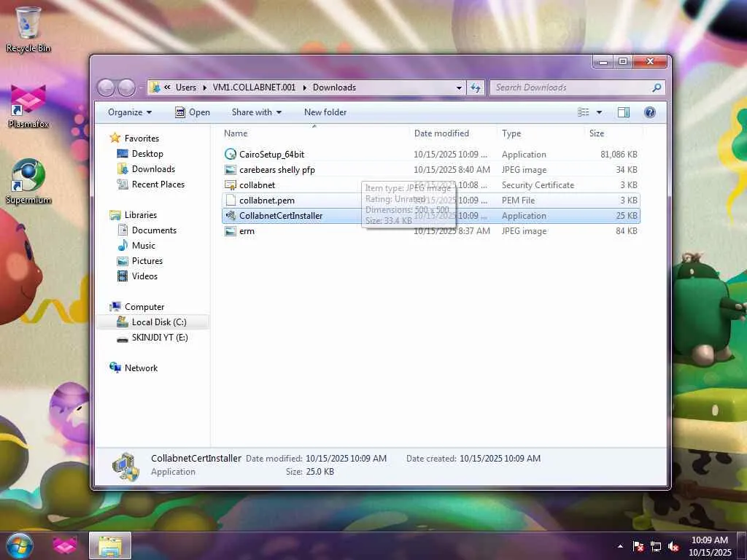Click the CairoSetup_64bit file name
The width and height of the screenshot is (747, 560).
coord(271,155)
